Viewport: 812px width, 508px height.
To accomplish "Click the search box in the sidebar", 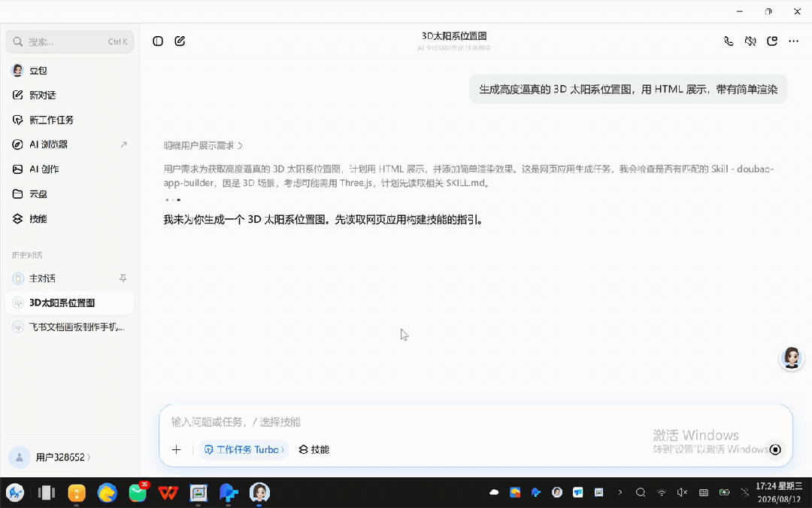I will [x=69, y=41].
